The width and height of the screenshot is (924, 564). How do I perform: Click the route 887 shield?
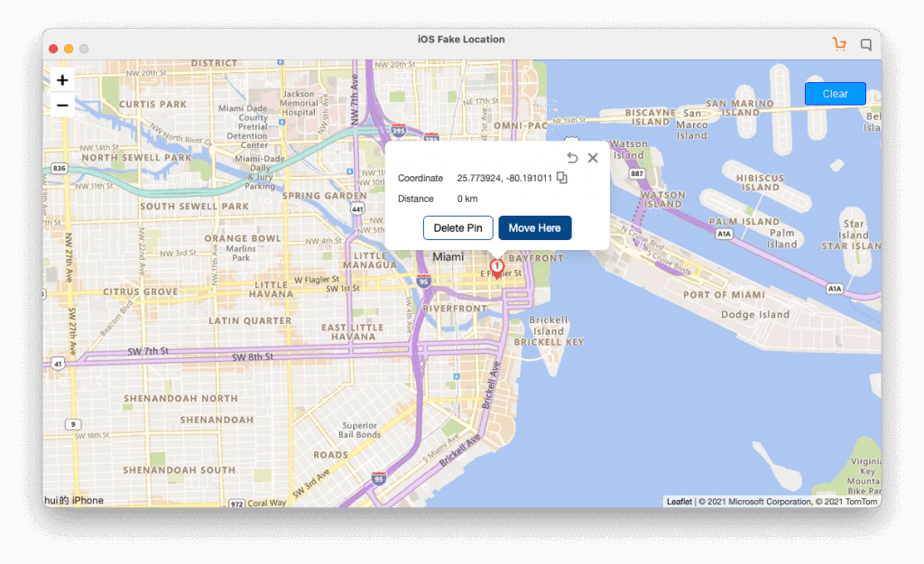tap(637, 174)
